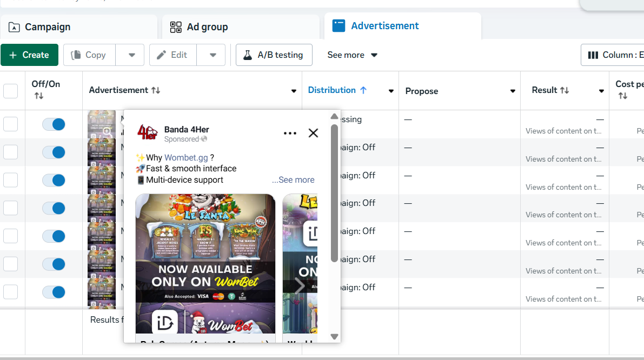Viewport: 644px width, 360px height.
Task: Tick the checkbox of the last ad row
Action: (x=11, y=292)
